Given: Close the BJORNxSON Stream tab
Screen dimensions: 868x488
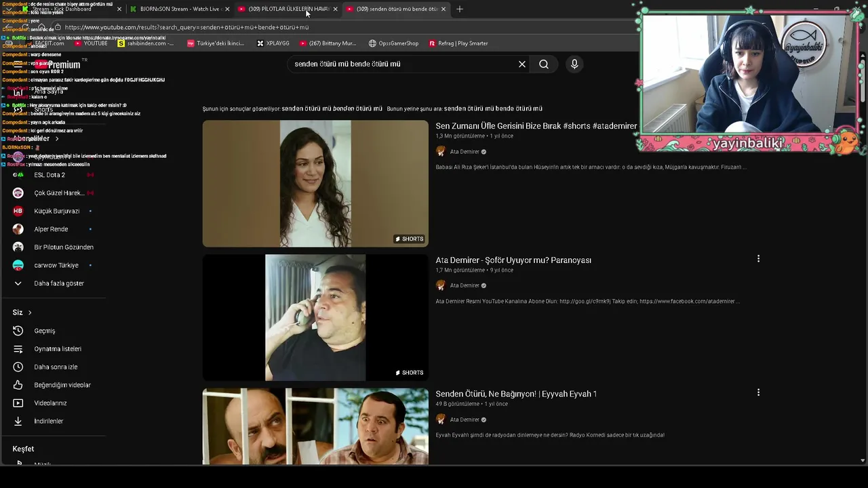Looking at the screenshot, I should (226, 9).
